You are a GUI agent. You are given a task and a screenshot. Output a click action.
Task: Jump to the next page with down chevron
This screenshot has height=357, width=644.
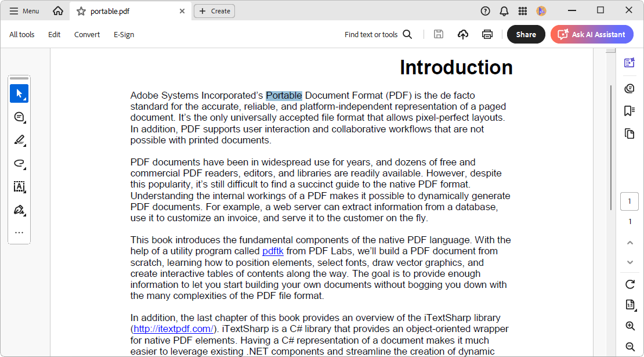pyautogui.click(x=629, y=262)
